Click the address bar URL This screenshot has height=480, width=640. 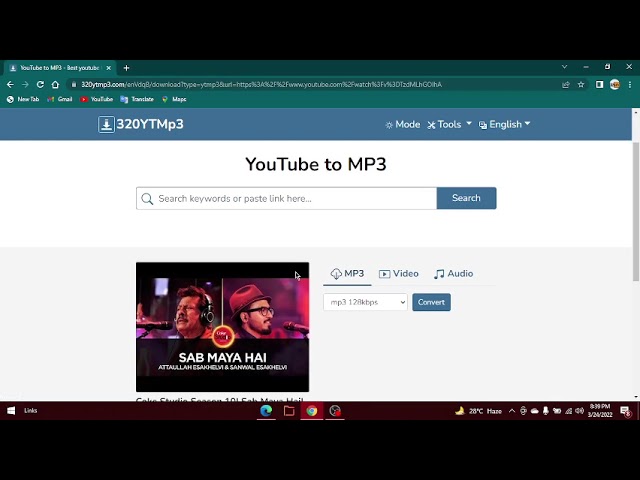pyautogui.click(x=261, y=84)
